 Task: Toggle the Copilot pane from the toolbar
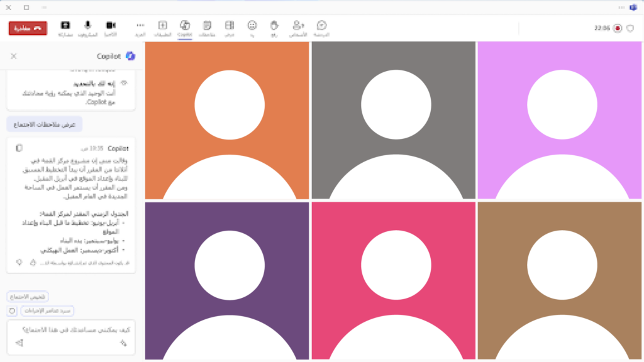coord(185,28)
